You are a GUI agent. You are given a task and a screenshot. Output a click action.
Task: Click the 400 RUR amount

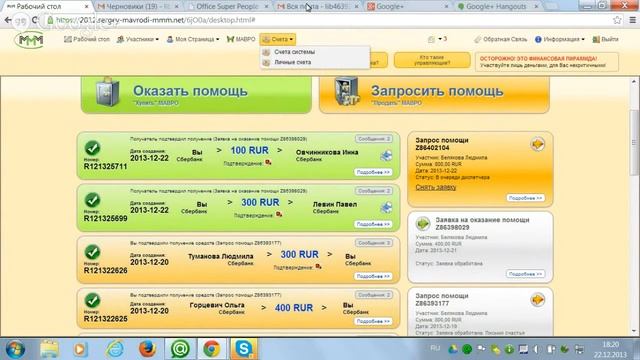[x=293, y=308]
